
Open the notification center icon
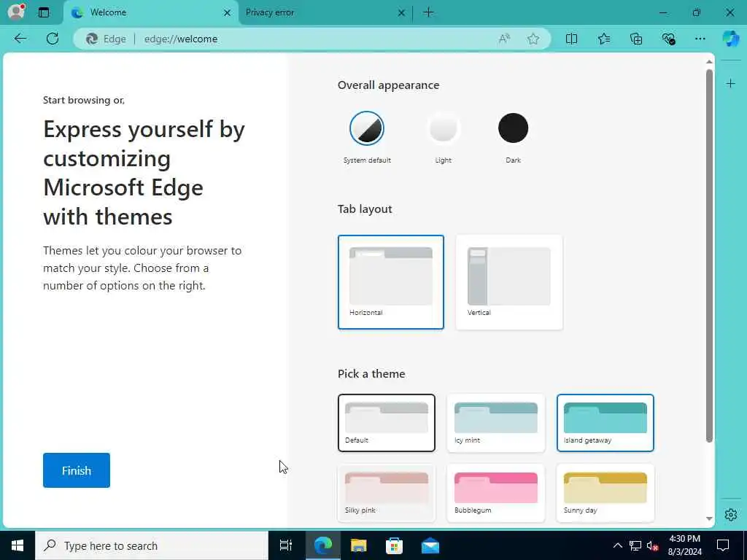[x=723, y=545]
